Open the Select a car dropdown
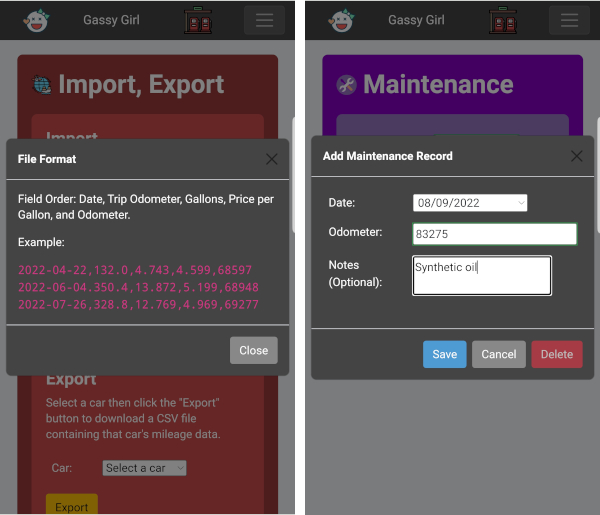This screenshot has width=600, height=515. click(x=144, y=468)
